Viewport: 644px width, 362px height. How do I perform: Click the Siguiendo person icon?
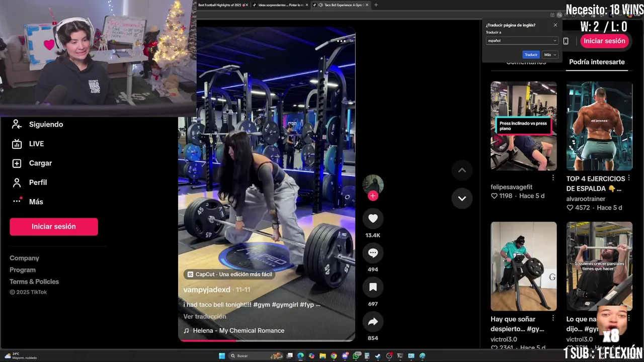17,124
